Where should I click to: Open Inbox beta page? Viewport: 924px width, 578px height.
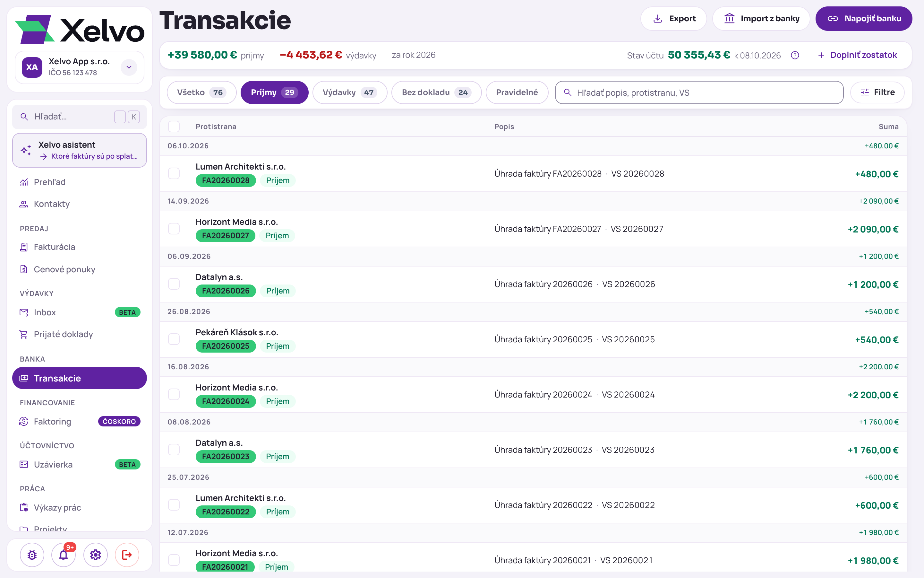(80, 312)
